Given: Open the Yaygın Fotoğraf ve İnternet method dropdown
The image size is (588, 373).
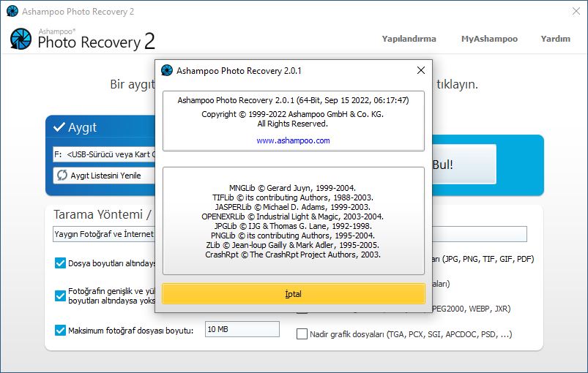Looking at the screenshot, I should coord(104,234).
